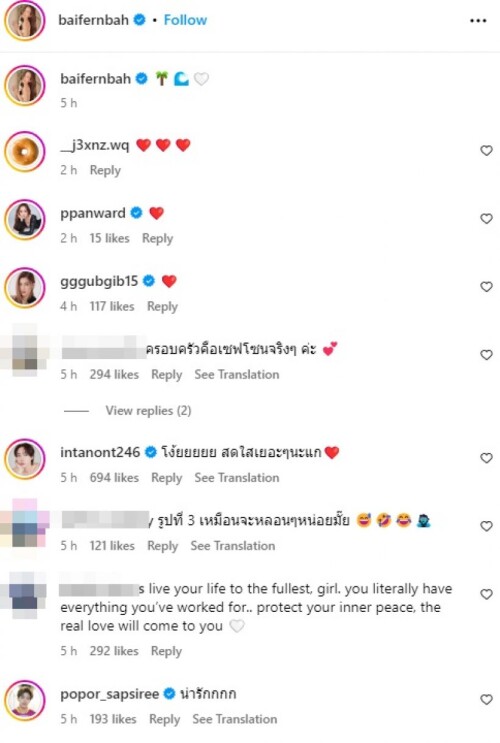Image resolution: width=500 pixels, height=743 pixels.
Task: Reply to gggubgib15's comment
Action: point(162,307)
